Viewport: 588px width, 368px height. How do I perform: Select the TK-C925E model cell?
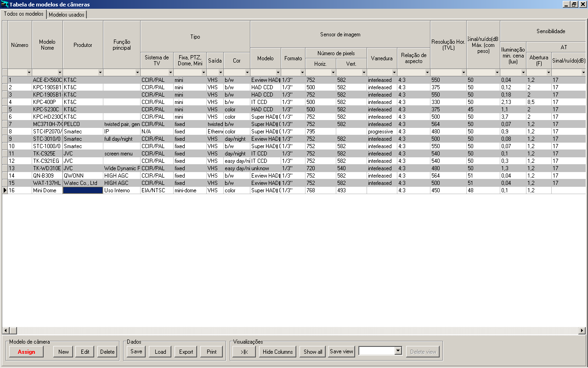coord(47,154)
